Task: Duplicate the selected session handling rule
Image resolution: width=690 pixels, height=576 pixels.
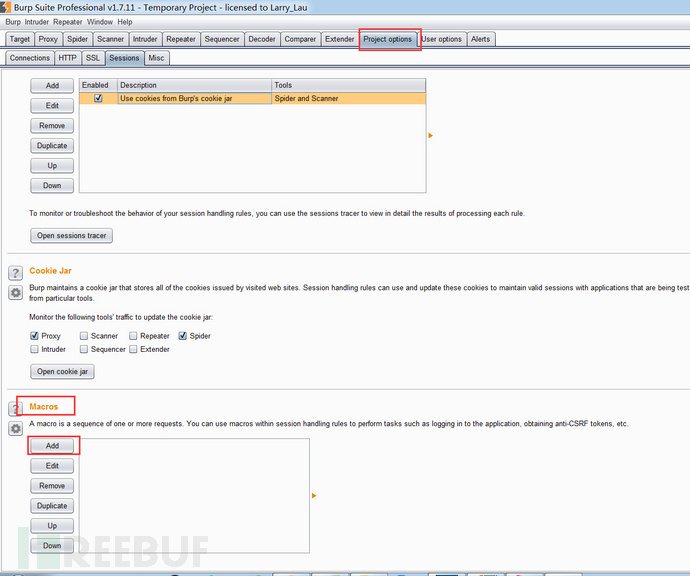Action: pyautogui.click(x=52, y=146)
